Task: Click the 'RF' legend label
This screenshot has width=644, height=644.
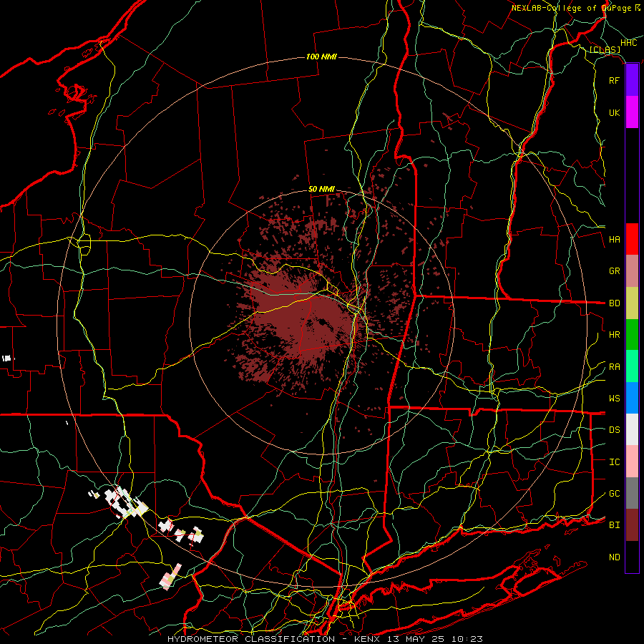Action: pos(614,80)
